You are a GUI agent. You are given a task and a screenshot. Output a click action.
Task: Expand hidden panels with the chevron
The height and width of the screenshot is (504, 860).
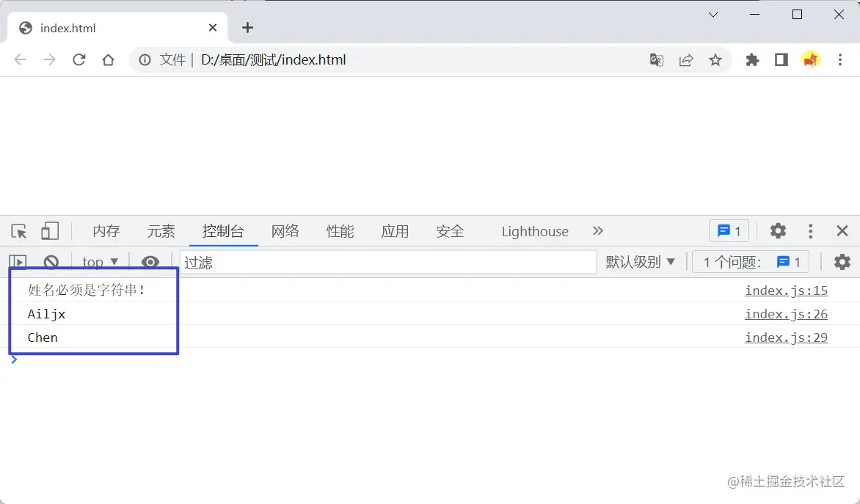598,231
